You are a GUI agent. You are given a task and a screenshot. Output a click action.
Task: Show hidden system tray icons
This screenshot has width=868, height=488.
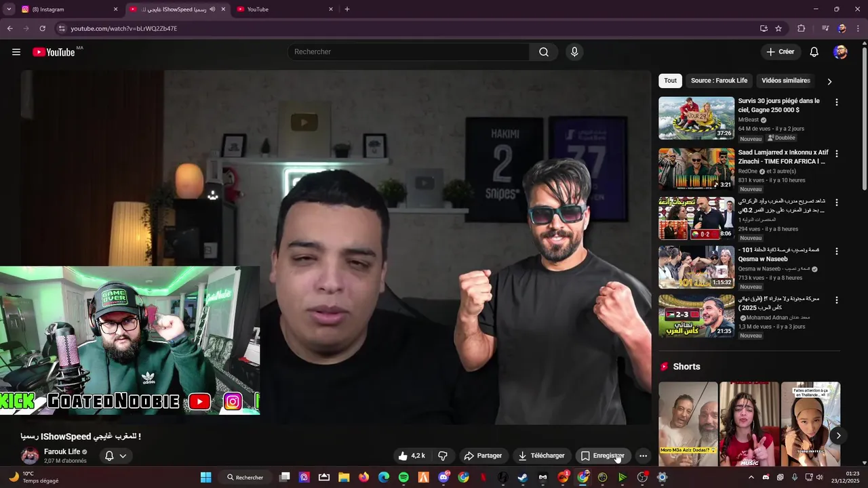coord(751,477)
